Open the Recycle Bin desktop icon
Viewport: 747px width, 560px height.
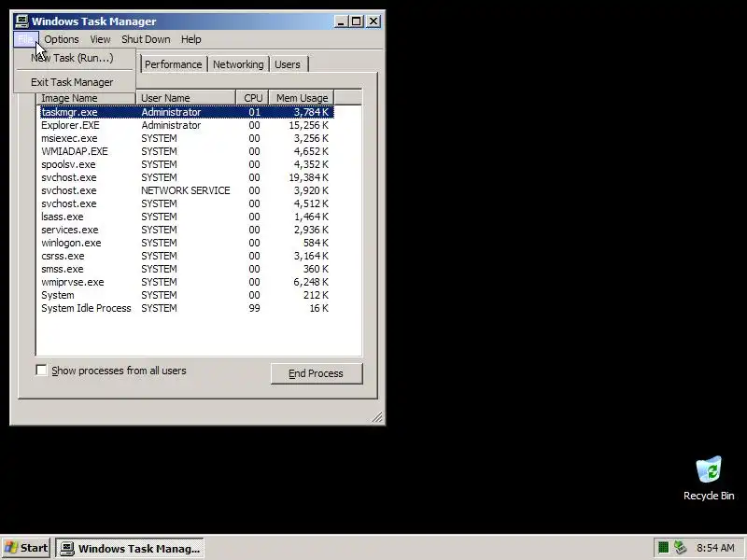(x=709, y=478)
